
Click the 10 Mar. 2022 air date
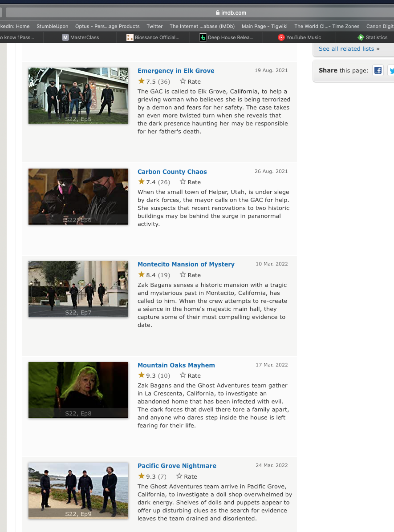pos(272,264)
